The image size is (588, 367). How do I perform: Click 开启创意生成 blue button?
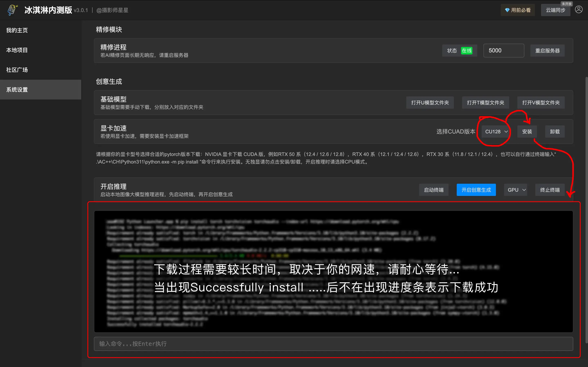point(476,190)
